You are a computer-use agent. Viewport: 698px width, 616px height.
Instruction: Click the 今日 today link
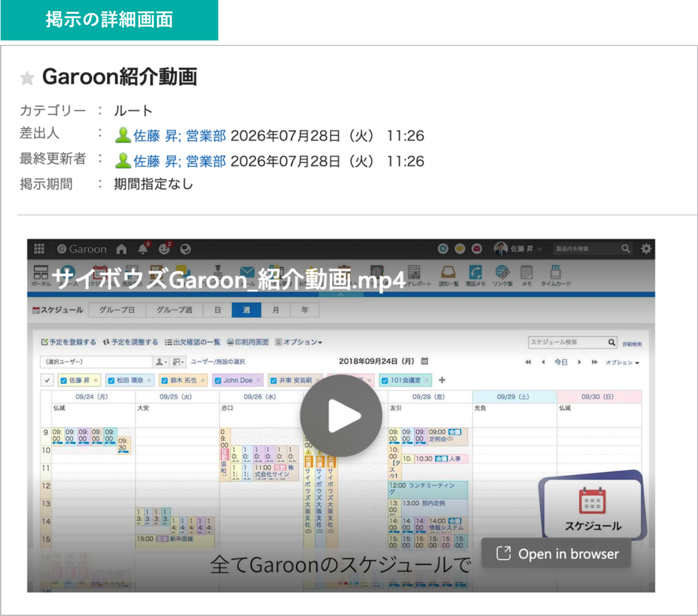tap(561, 362)
